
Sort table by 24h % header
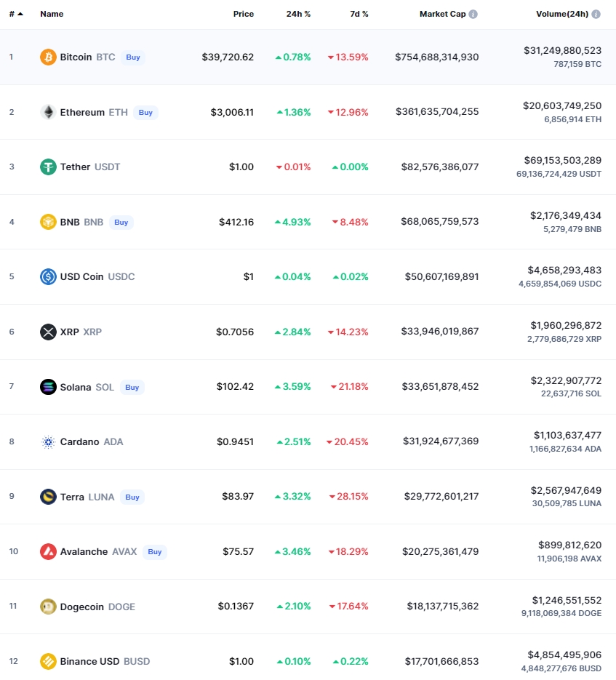(298, 14)
